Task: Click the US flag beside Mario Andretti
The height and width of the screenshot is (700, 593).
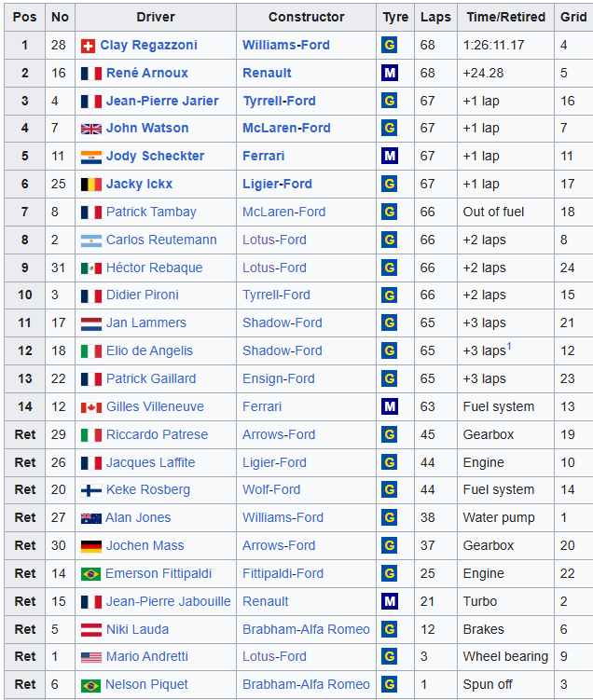Action: coord(91,657)
